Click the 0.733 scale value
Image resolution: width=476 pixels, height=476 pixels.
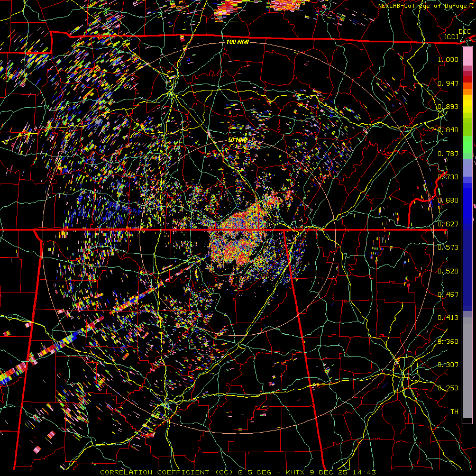point(448,177)
